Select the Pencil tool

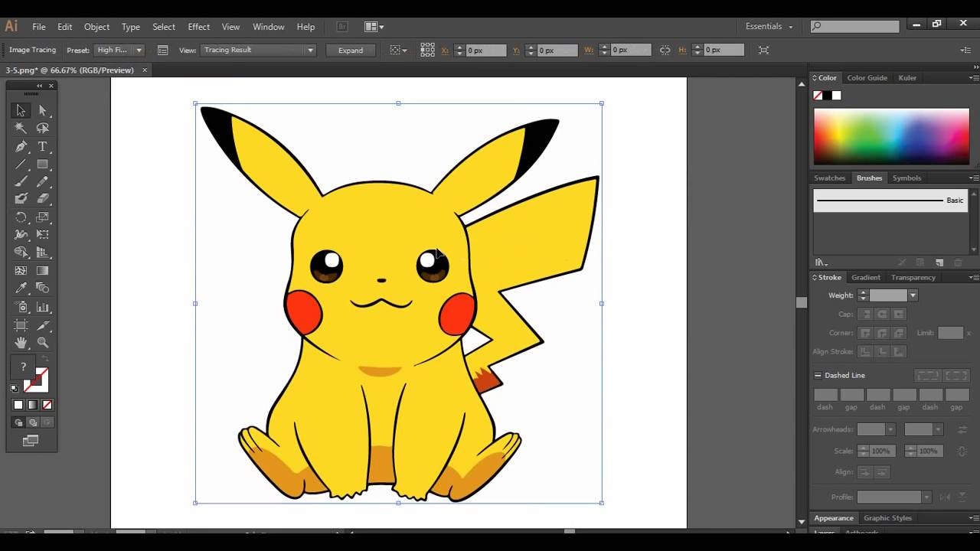click(x=43, y=181)
